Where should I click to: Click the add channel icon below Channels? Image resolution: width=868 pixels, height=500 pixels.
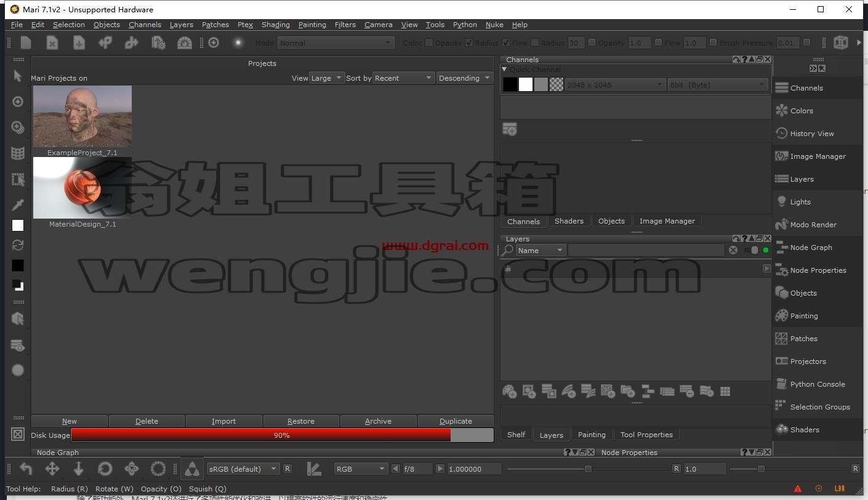tap(509, 129)
